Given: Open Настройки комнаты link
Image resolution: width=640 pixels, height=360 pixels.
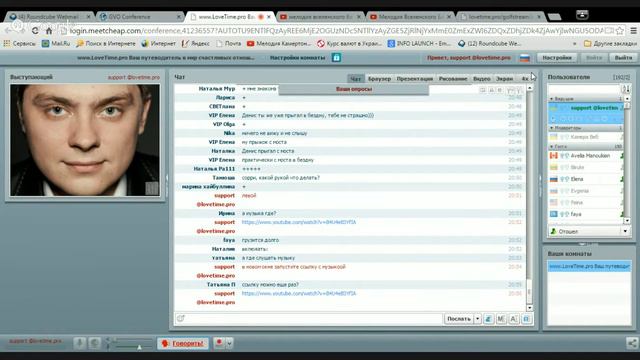Looking at the screenshot, I should (298, 58).
